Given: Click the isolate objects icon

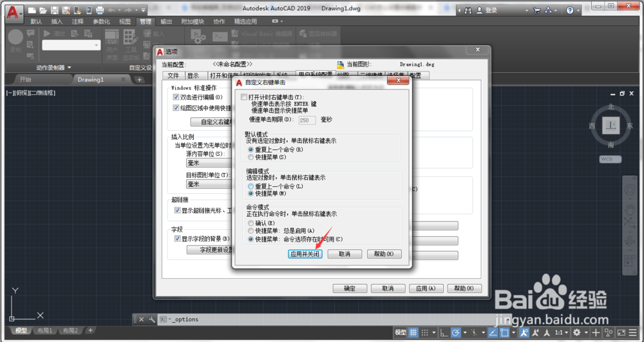Looking at the screenshot, I should pyautogui.click(x=609, y=332).
